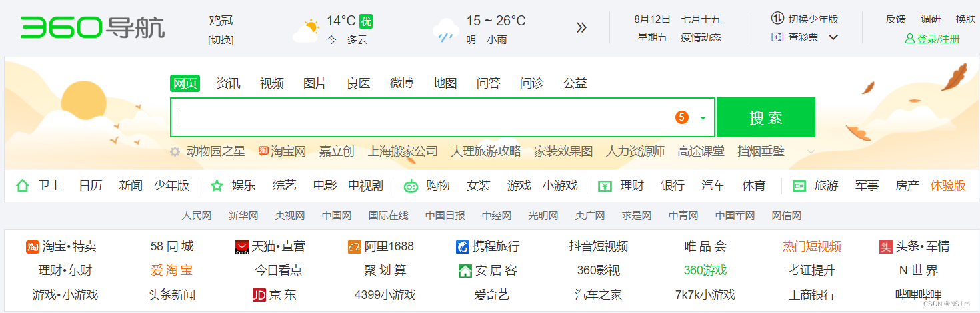Switch to the 视频 search tab
980x313 pixels.
(271, 83)
